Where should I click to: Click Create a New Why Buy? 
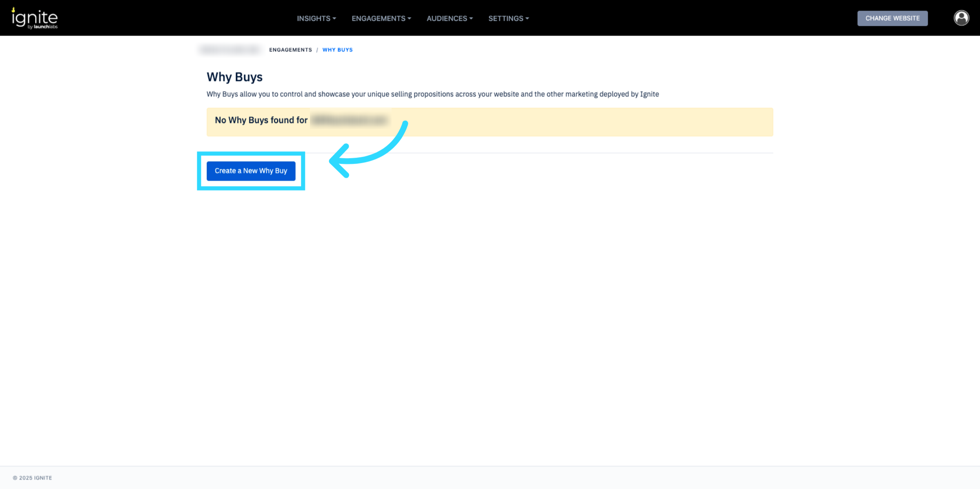tap(251, 171)
